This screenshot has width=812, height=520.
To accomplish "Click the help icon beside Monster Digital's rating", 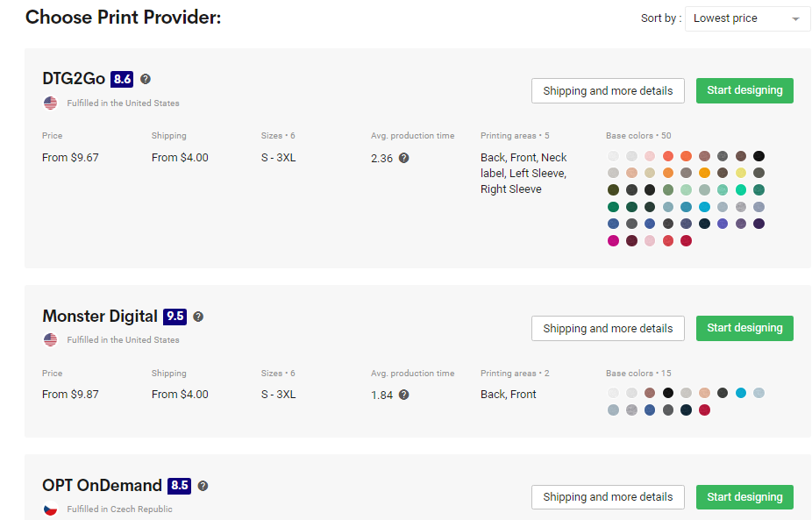I will coord(198,317).
